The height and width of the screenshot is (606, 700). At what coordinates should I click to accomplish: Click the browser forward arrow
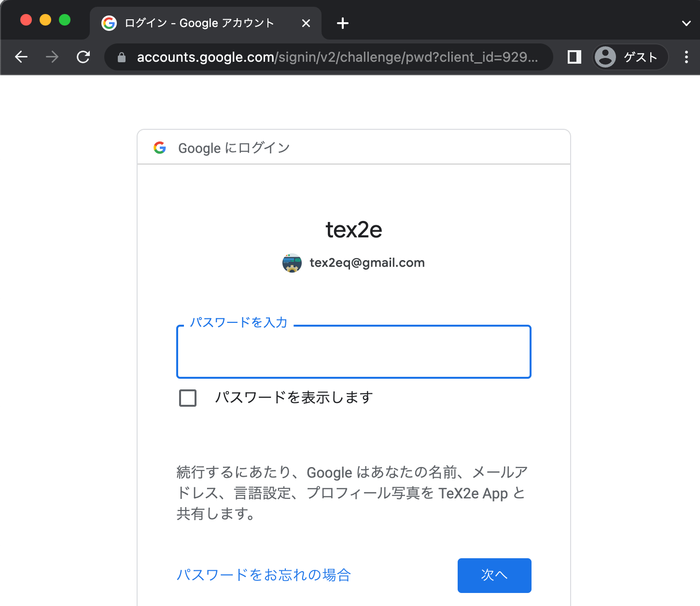(x=52, y=57)
